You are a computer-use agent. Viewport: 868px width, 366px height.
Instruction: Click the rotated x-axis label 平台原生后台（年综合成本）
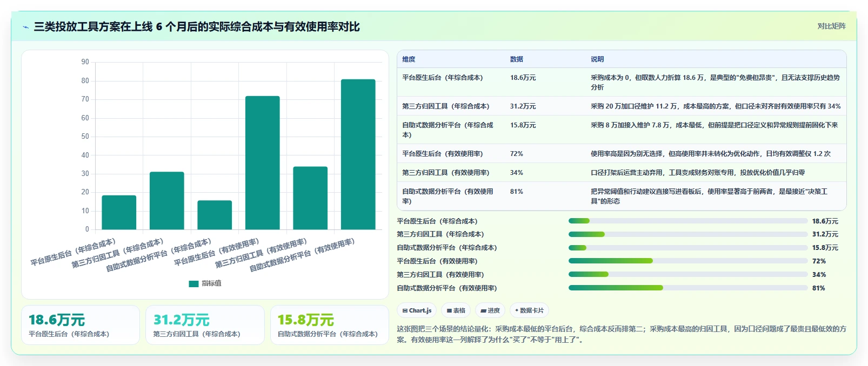[73, 252]
